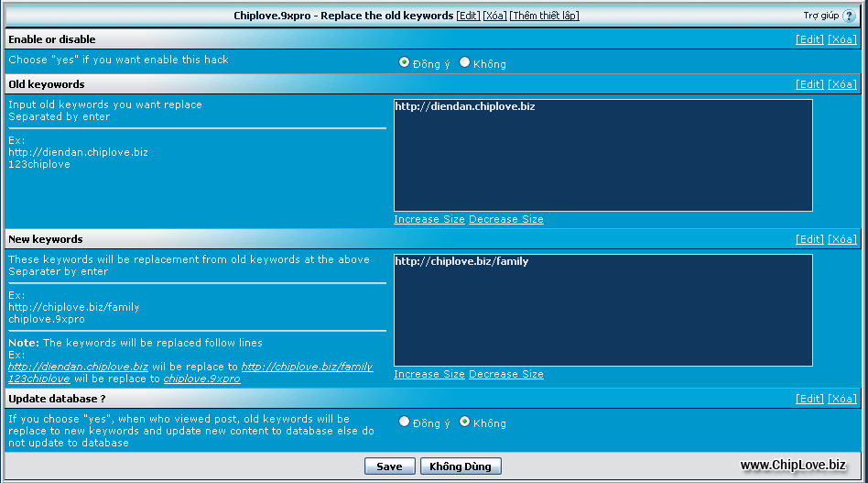Click the Không Dùng button

pos(461,467)
